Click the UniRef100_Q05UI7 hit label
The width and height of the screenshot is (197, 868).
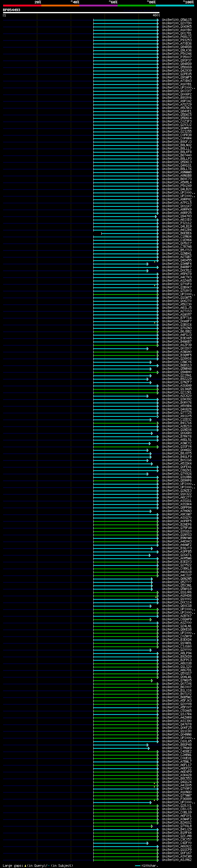point(177,243)
